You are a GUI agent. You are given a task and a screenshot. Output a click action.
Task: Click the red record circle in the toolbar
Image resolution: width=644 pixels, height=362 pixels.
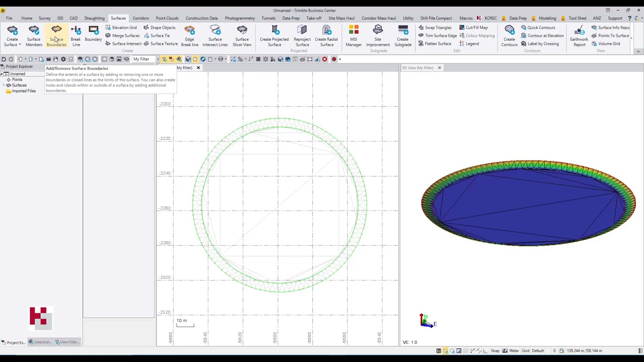coord(334,59)
